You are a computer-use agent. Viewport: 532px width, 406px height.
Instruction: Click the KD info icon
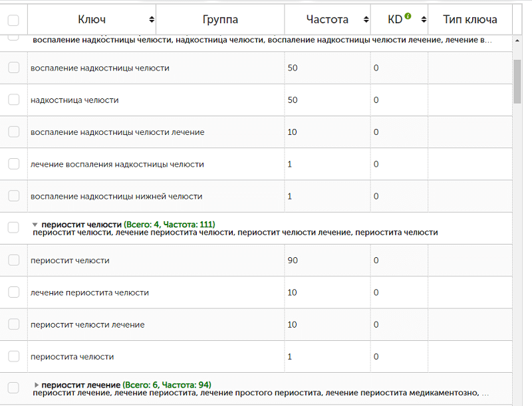point(408,17)
